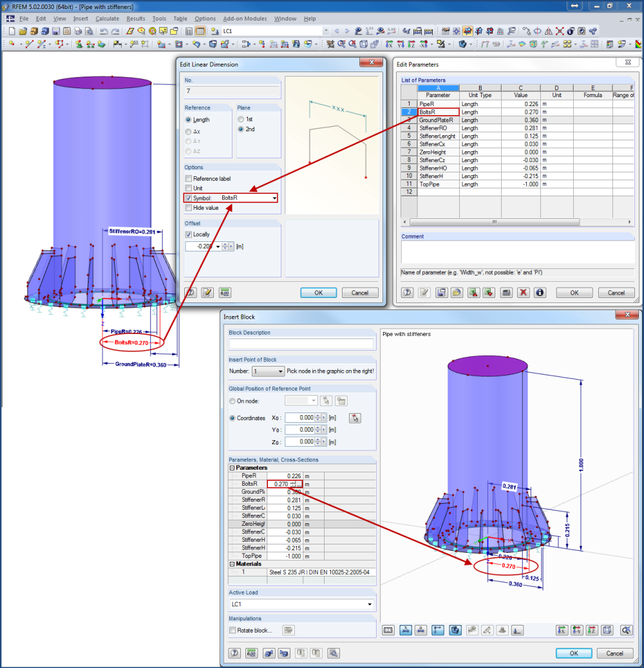The width and height of the screenshot is (644, 668).
Task: Select the delete parameter icon (red X)
Action: pyautogui.click(x=523, y=293)
